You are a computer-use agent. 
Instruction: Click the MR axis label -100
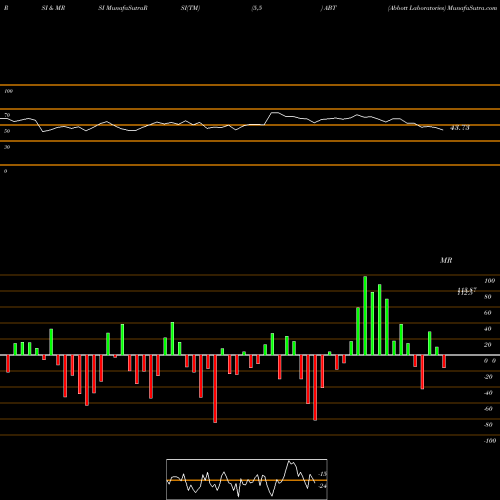pos(489,441)
